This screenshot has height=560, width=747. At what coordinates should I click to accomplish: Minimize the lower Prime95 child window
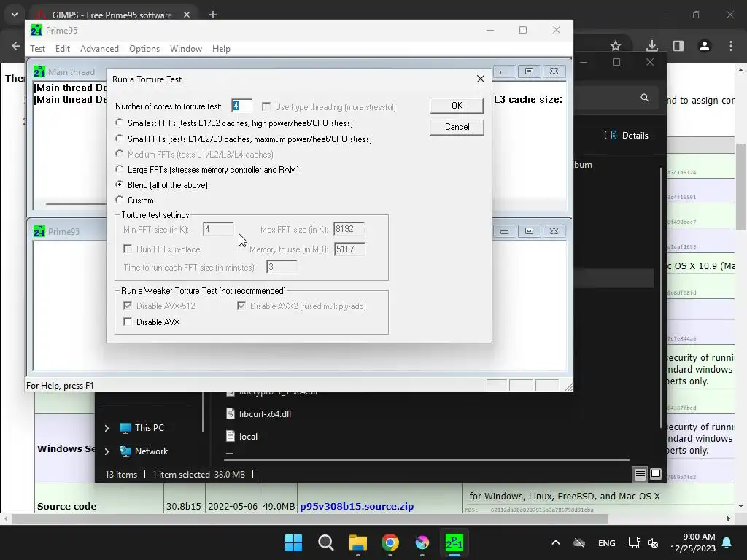click(x=505, y=231)
